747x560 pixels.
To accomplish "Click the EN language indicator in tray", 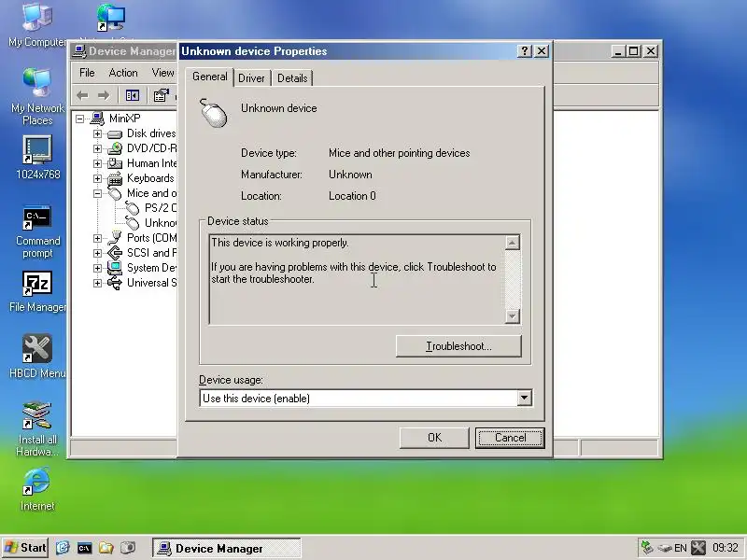I will click(681, 548).
